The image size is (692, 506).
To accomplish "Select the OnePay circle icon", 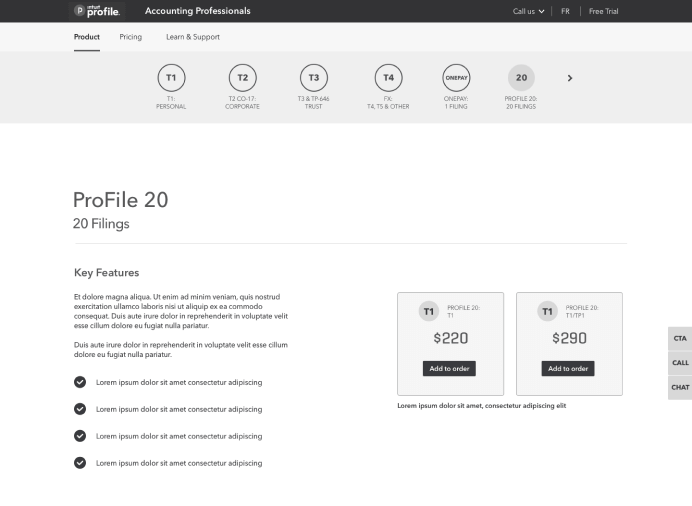I will [456, 78].
